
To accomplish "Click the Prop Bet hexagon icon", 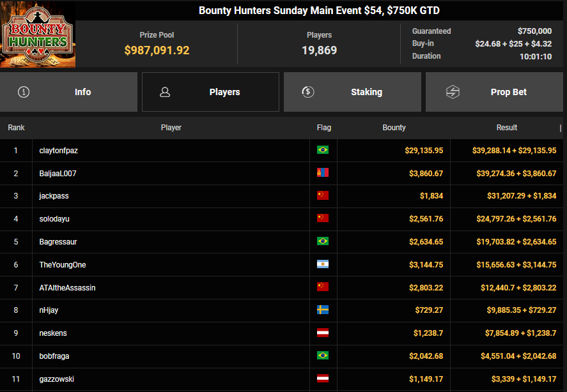I will pos(453,92).
